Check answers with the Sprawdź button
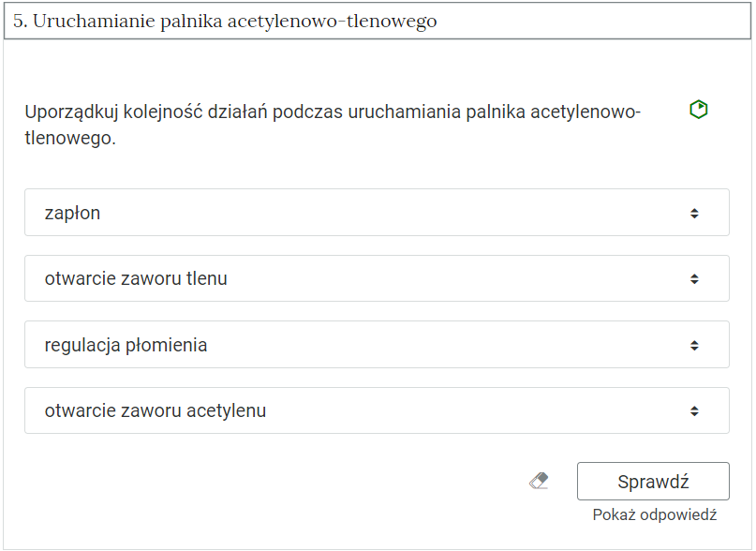 pos(653,481)
